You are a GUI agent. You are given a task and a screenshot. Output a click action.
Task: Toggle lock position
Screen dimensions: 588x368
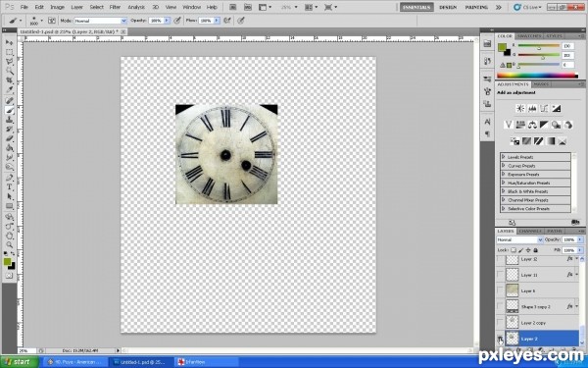click(x=528, y=250)
